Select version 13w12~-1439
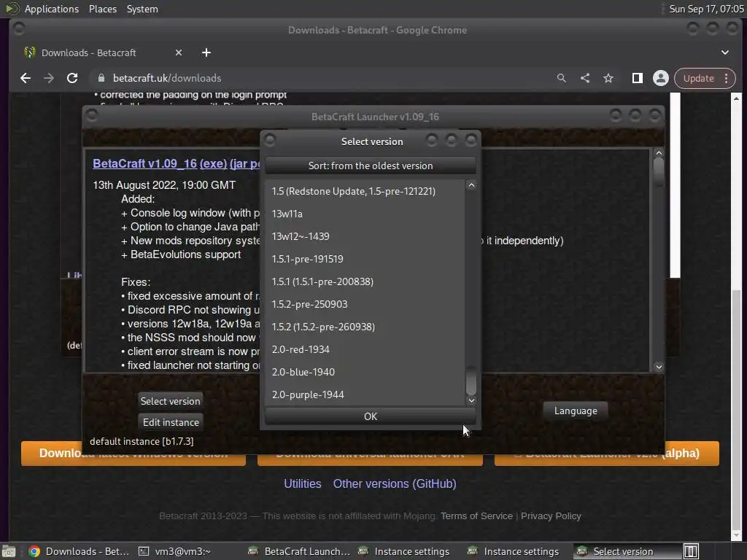The height and width of the screenshot is (560, 747). pyautogui.click(x=365, y=236)
